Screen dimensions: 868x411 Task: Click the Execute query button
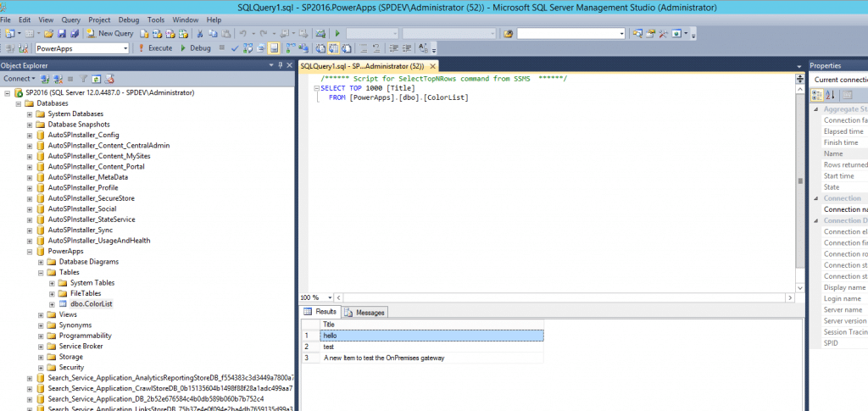pyautogui.click(x=155, y=48)
